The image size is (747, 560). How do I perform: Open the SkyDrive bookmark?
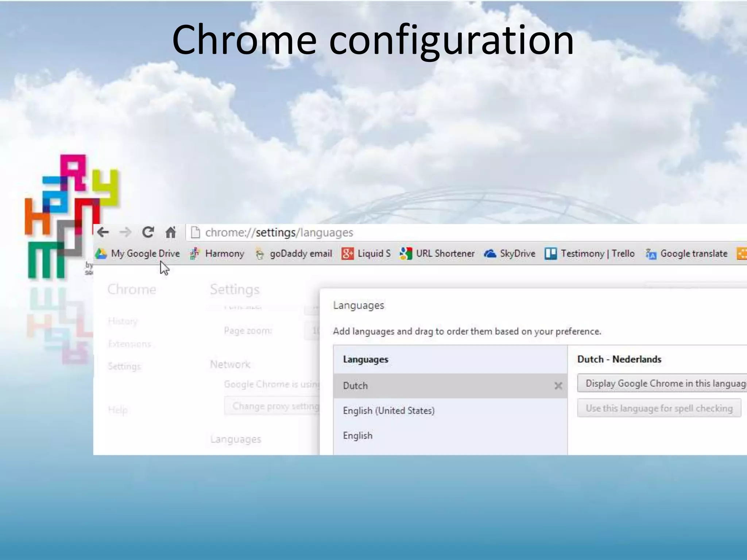pyautogui.click(x=509, y=253)
